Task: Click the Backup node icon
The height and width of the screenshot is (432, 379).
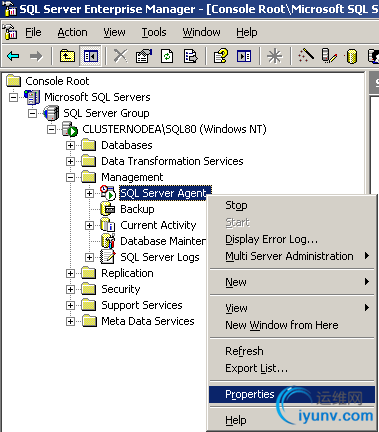Action: tap(108, 209)
